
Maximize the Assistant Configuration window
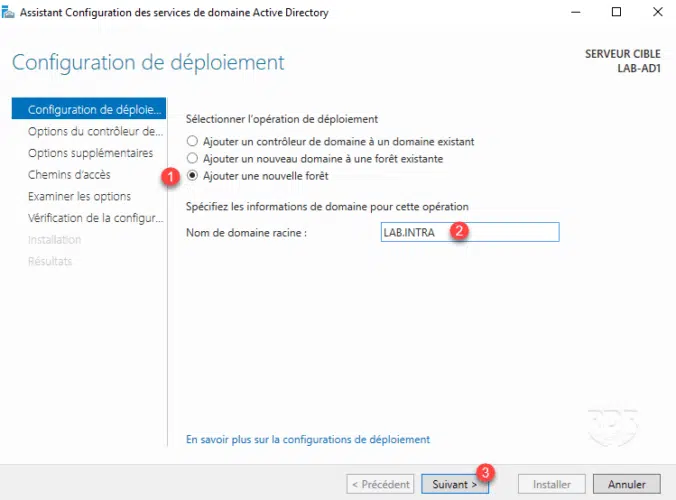pyautogui.click(x=617, y=12)
